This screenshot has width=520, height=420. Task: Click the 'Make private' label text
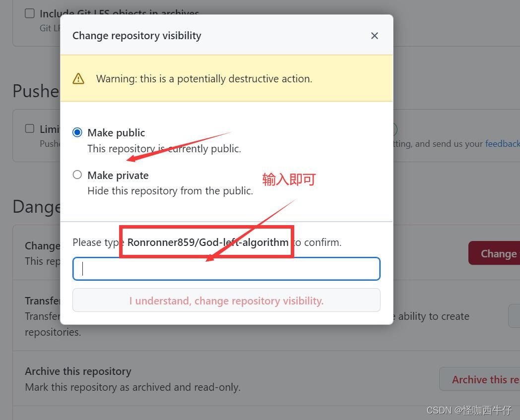point(118,175)
